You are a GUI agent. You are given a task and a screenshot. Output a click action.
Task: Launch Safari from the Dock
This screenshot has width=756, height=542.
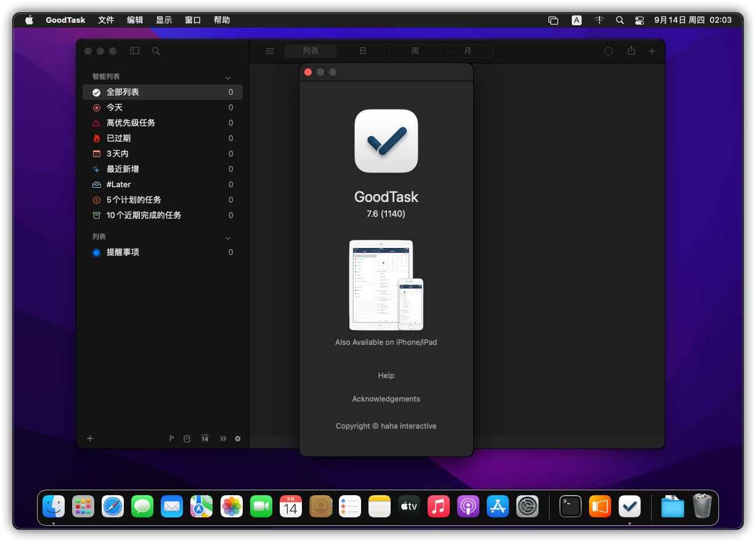click(113, 506)
